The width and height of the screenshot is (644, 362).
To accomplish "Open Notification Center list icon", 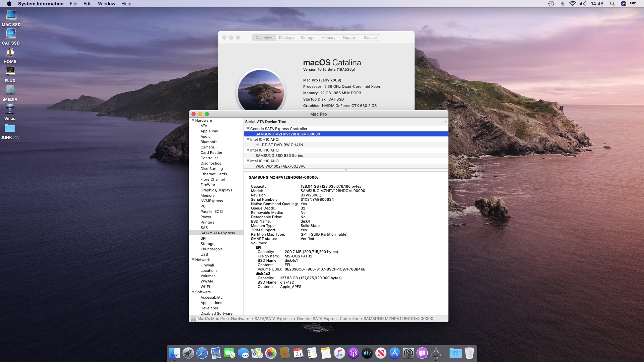I will 633,4.
